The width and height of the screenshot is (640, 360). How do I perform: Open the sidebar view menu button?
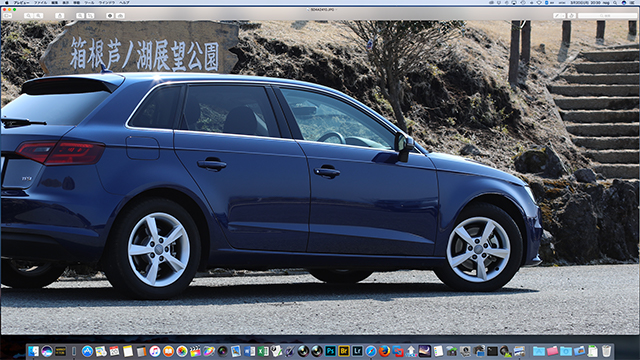(x=7, y=16)
